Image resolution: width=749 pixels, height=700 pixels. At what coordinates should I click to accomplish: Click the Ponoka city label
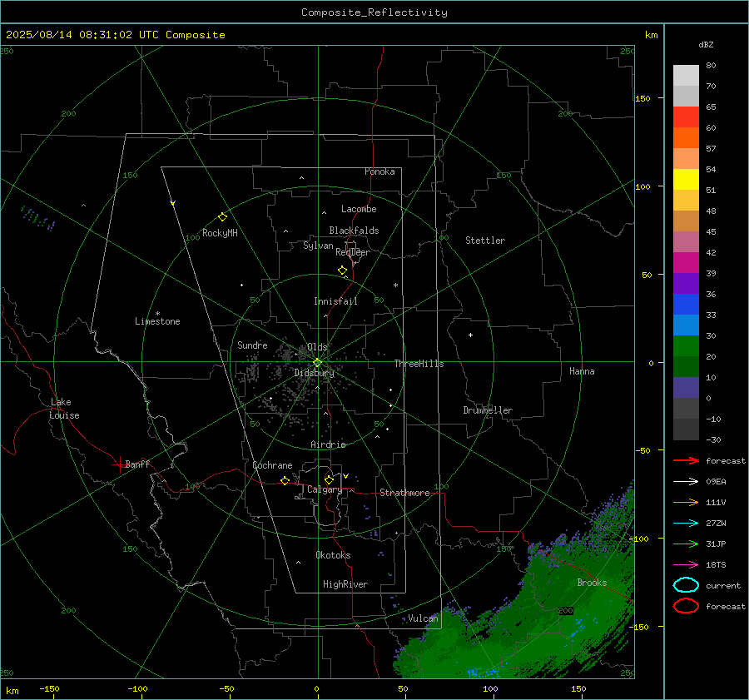coord(379,171)
